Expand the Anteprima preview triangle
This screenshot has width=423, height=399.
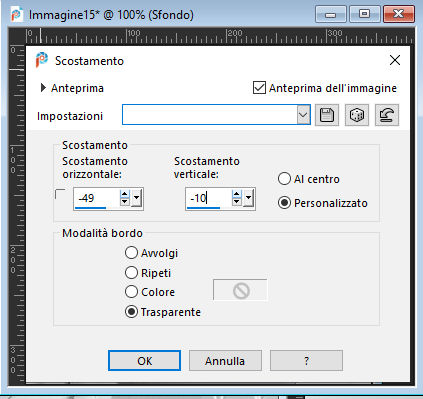coord(43,88)
